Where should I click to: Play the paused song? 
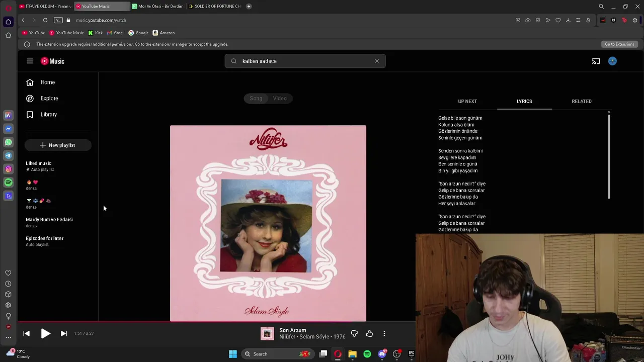pyautogui.click(x=45, y=333)
